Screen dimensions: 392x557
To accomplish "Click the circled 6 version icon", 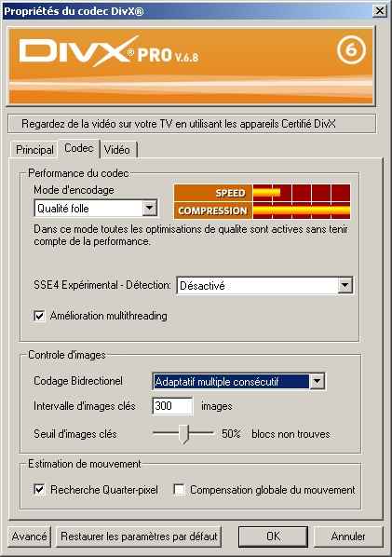I will [x=351, y=49].
